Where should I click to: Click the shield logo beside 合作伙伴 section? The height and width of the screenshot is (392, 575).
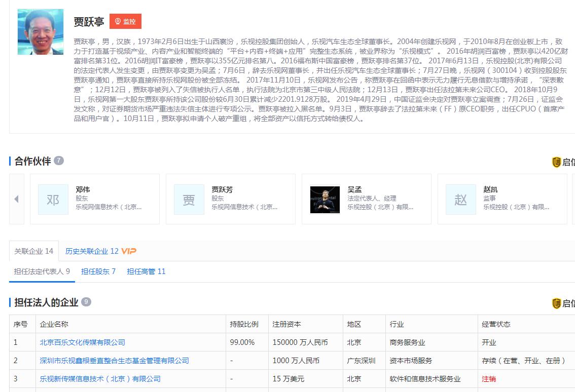point(556,162)
